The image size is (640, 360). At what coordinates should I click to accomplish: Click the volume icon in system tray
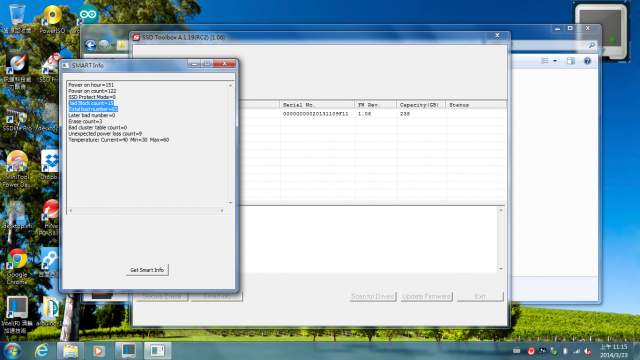coord(588,351)
